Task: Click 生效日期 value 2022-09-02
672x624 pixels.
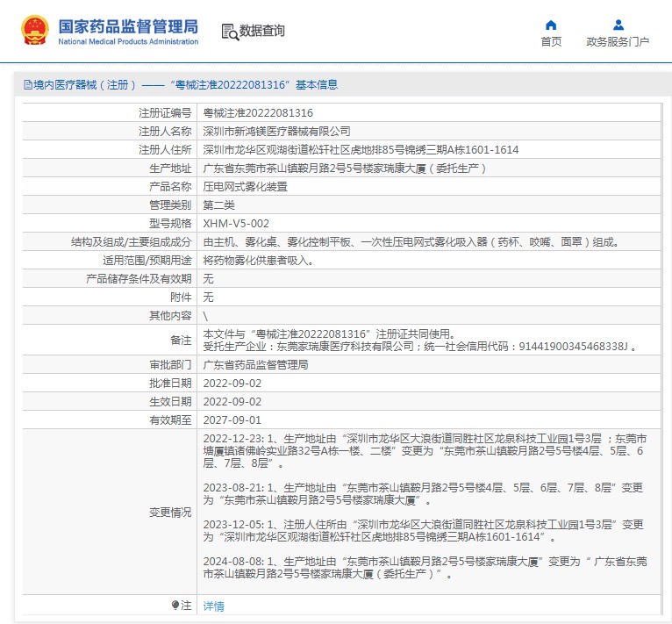Action: (x=232, y=401)
